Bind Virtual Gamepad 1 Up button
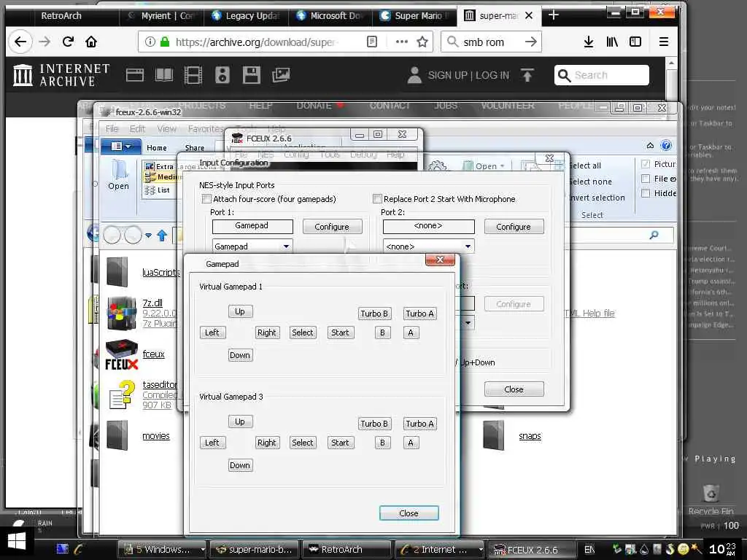The width and height of the screenshot is (747, 560). [239, 311]
